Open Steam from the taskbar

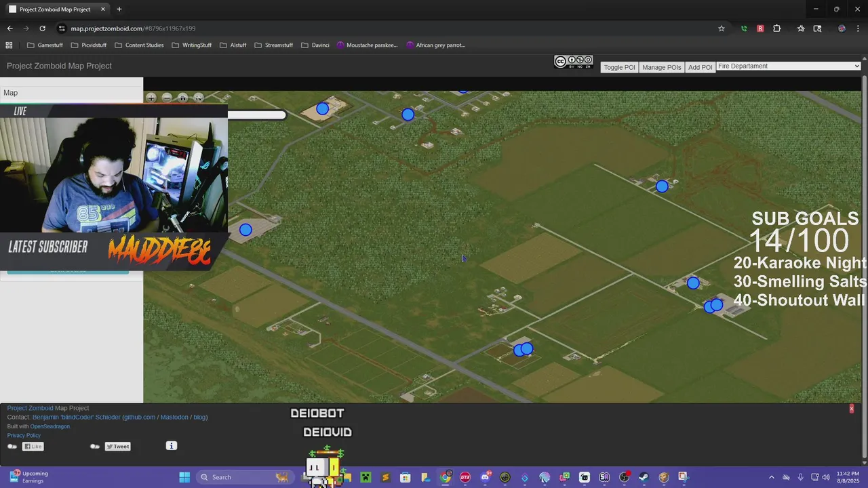tap(644, 477)
